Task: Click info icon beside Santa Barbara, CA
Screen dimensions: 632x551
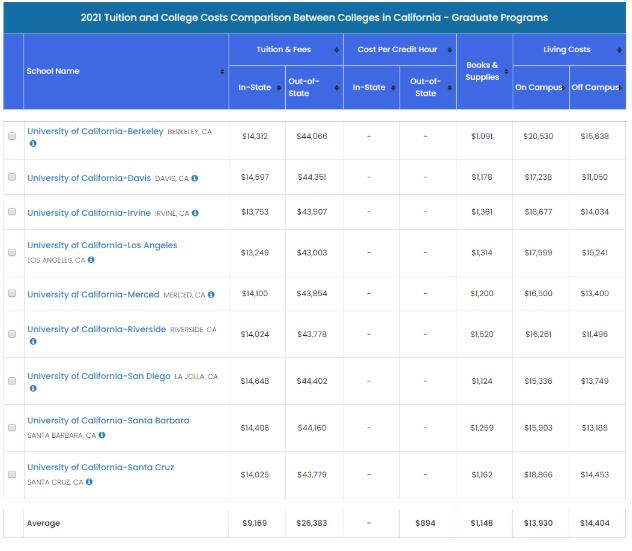Action: [102, 435]
